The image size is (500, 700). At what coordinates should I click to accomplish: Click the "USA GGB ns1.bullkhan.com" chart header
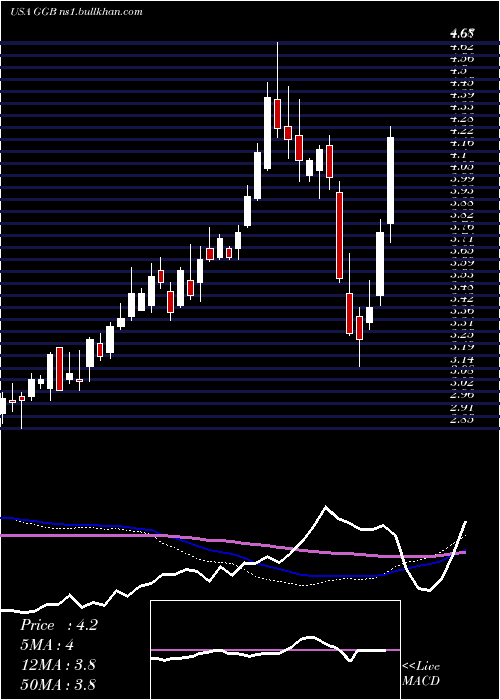76,12
